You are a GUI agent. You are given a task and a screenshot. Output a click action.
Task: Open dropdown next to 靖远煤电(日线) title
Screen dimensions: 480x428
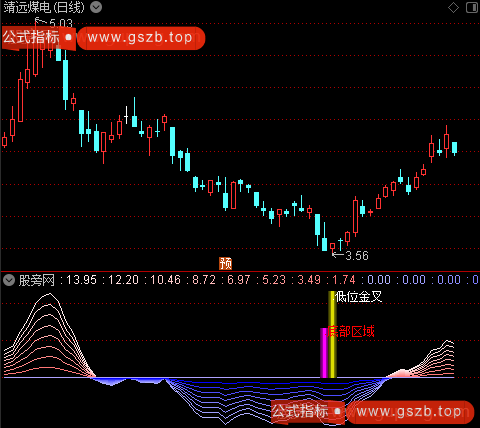coord(96,7)
